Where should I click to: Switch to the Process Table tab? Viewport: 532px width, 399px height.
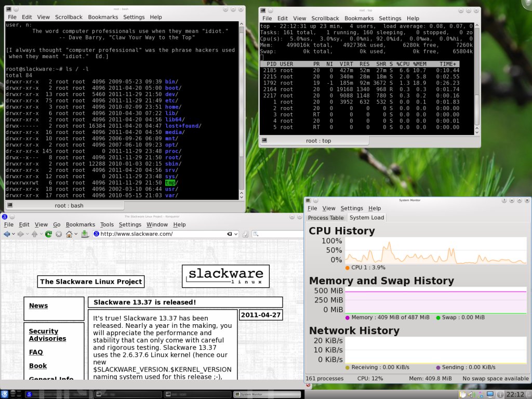pos(326,218)
